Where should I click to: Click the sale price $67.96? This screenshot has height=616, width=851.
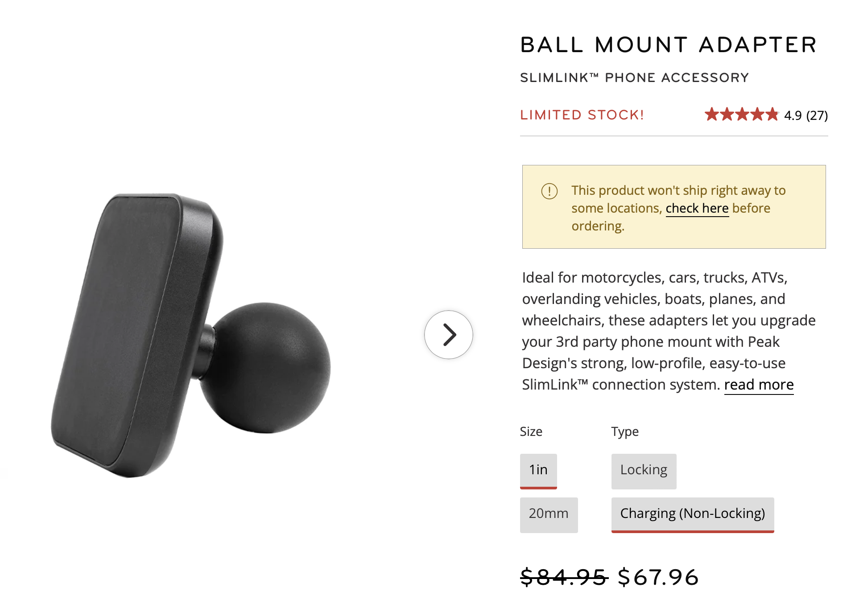click(x=658, y=577)
